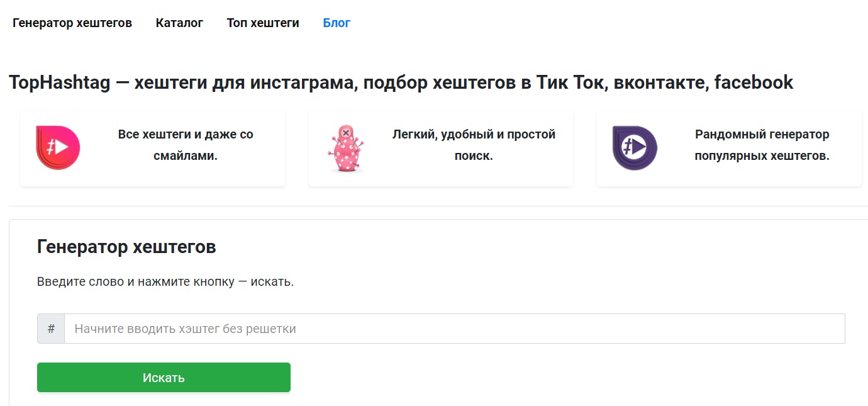Click the pink matryoshka doll icon
The width and height of the screenshot is (868, 406).
pyautogui.click(x=346, y=149)
